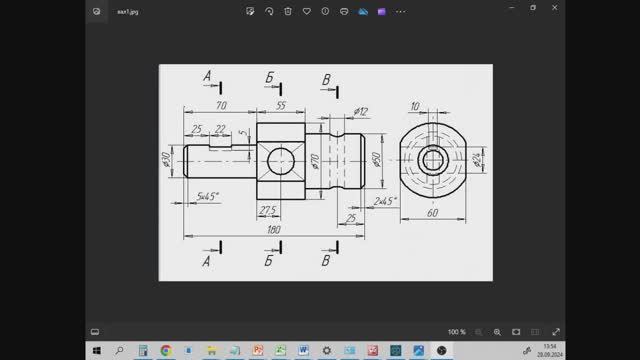The image size is (640, 360).
Task: Click the system tray link icon
Action: (527, 351)
